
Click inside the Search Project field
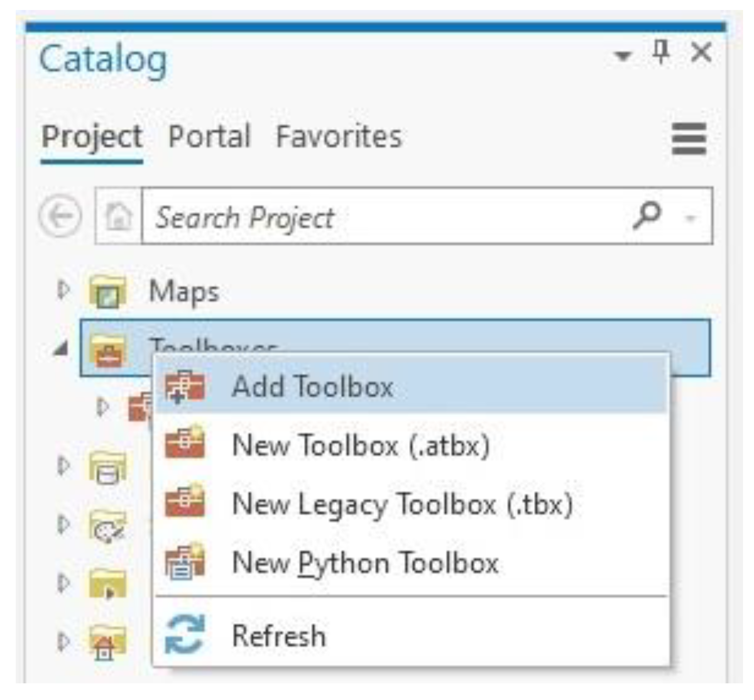tap(381, 217)
